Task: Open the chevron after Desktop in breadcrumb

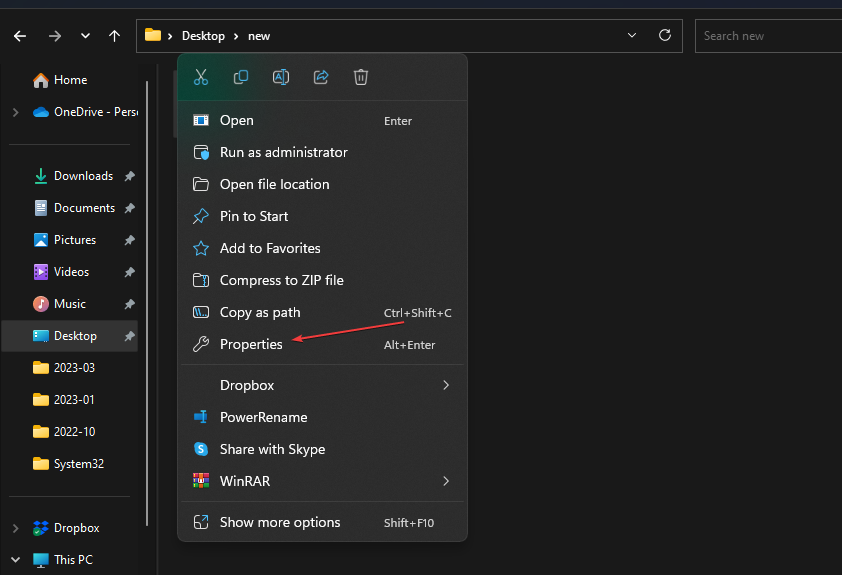Action: point(236,36)
